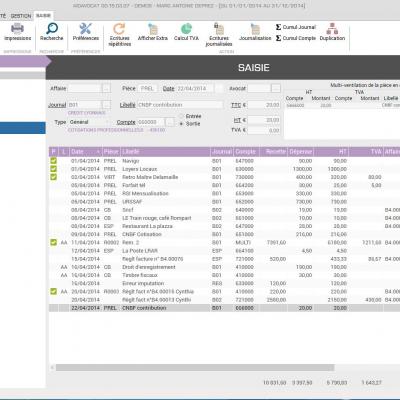Click the Ecritures journalisées icon

tap(219, 29)
